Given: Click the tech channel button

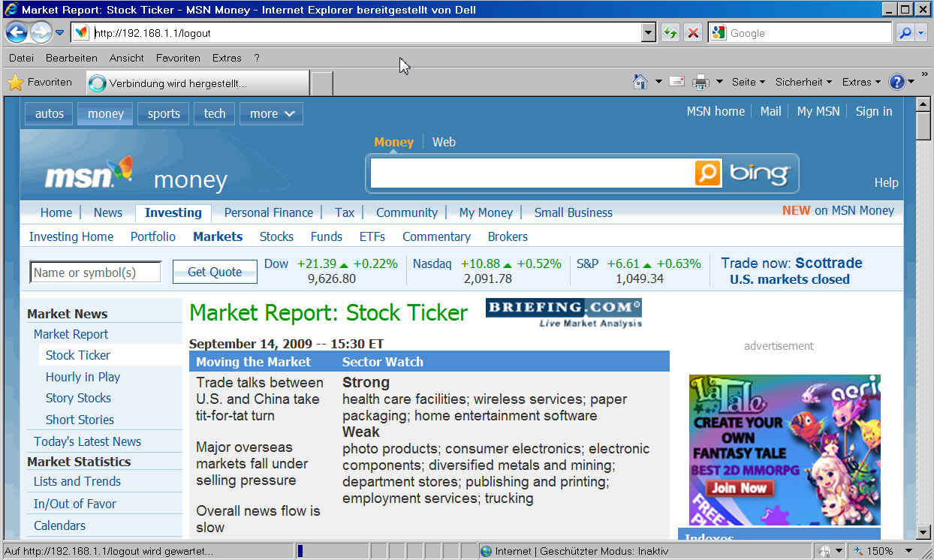Looking at the screenshot, I should point(215,113).
